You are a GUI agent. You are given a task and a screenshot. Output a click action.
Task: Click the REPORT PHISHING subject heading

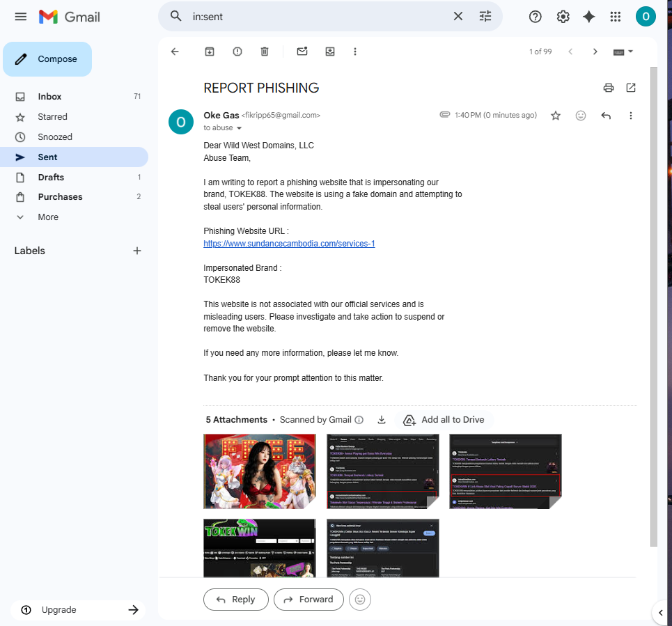coord(261,88)
